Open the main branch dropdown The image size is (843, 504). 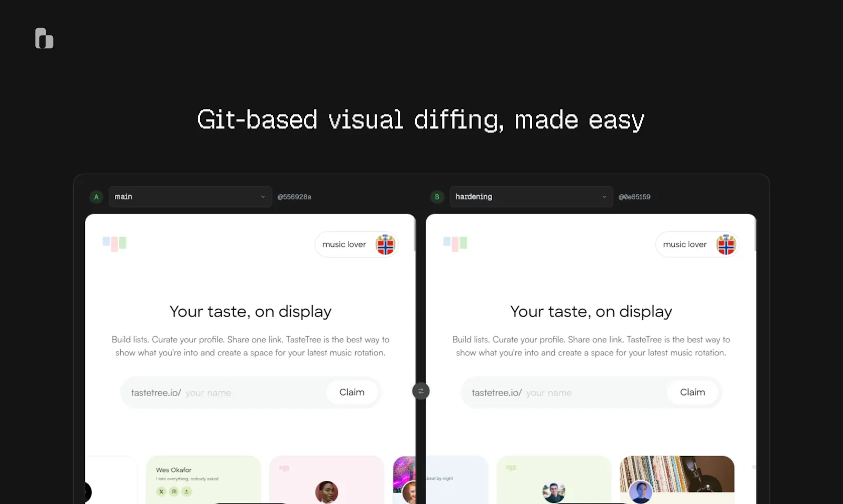[190, 196]
